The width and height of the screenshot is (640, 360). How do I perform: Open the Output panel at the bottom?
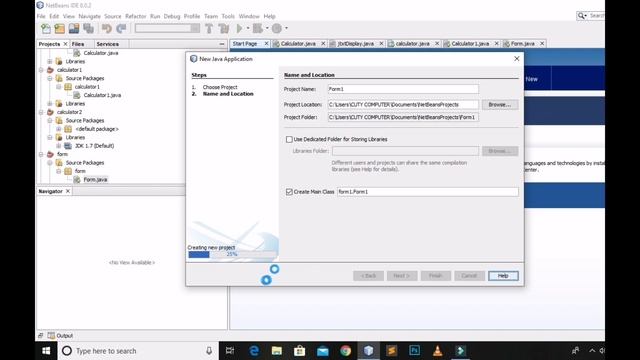tap(60, 336)
